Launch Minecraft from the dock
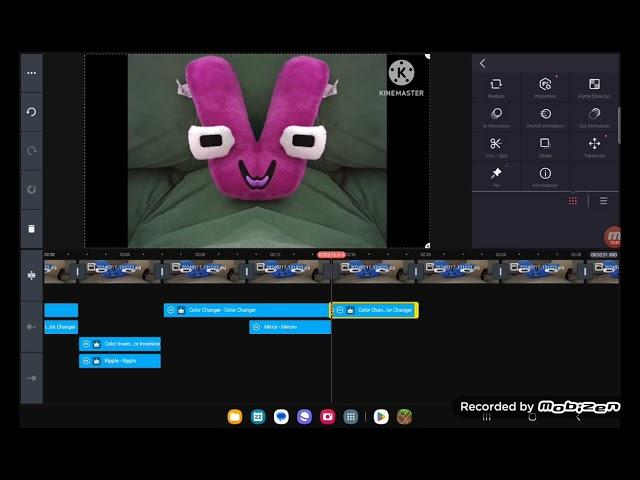The width and height of the screenshot is (640, 480). [x=404, y=417]
